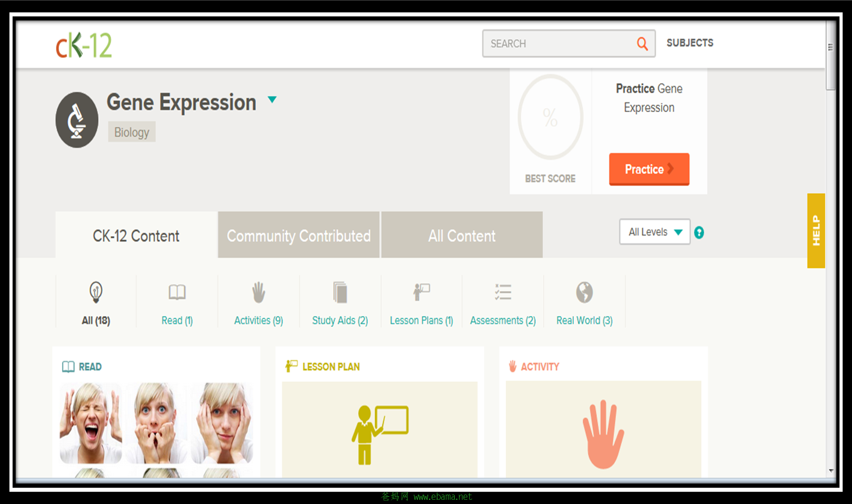
Task: Click the Assessments checklist icon
Action: pos(503,293)
